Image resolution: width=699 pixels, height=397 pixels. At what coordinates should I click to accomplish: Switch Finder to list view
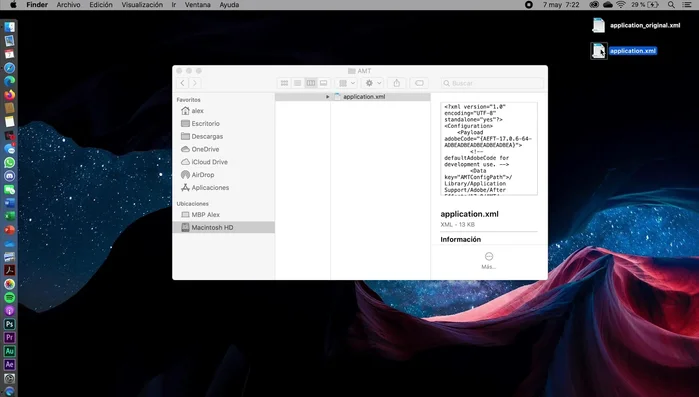297,83
